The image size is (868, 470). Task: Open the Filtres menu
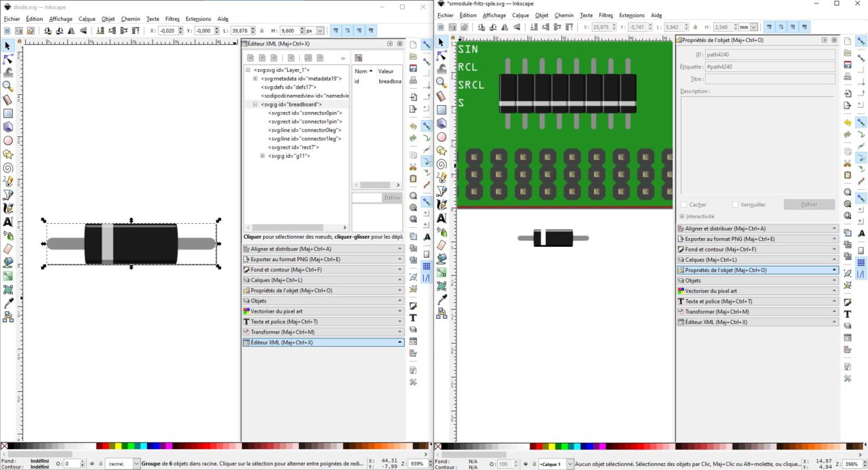[172, 18]
